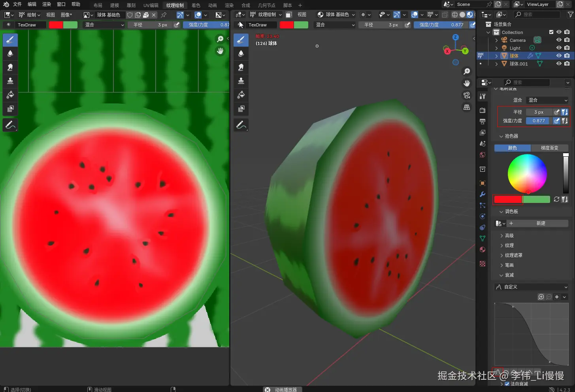Screen dimensions: 575x392
Task: Select the 颜色 color mode button
Action: click(513, 148)
